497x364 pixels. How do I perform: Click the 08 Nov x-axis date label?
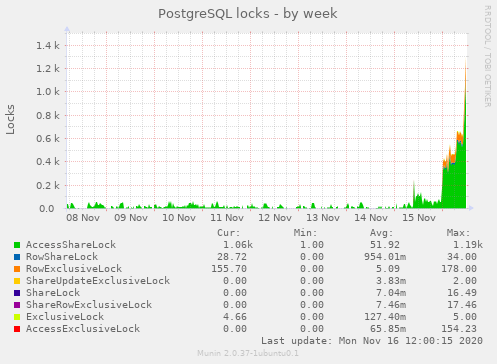pos(83,218)
